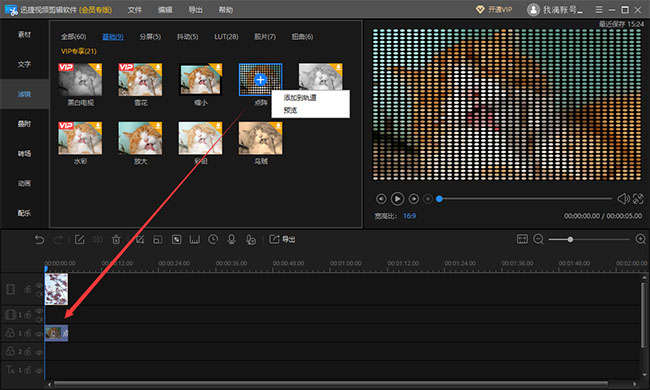Step to the previous frame in the player

381,199
